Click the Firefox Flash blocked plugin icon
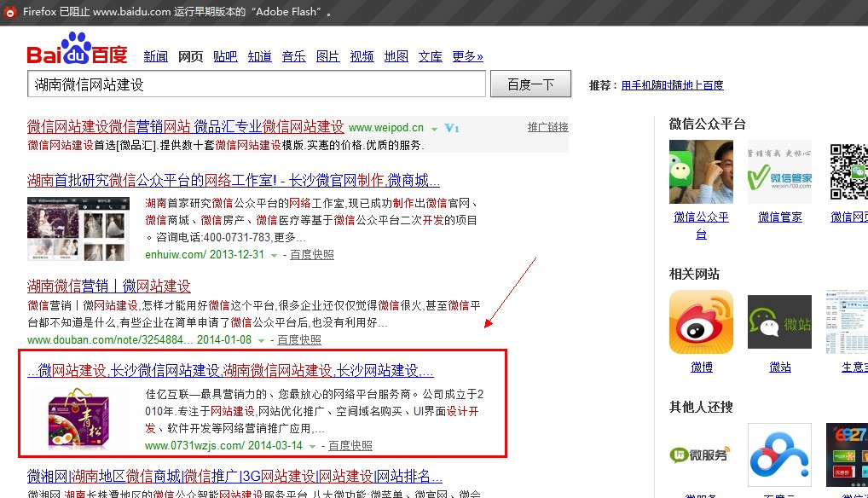The image size is (868, 498). coord(10,12)
